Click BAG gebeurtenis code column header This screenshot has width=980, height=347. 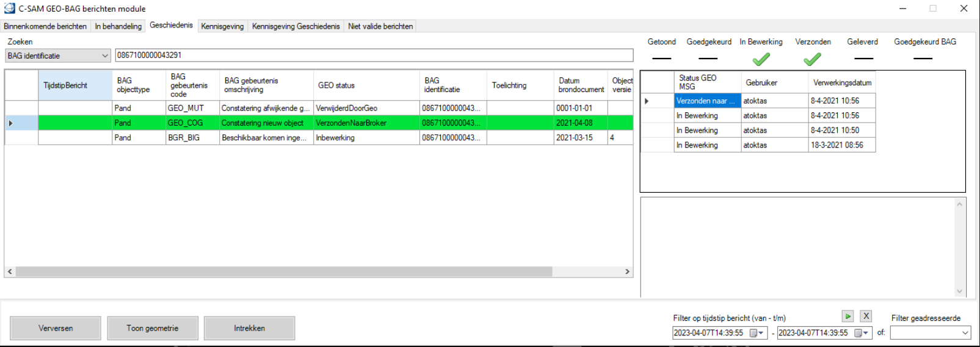point(192,85)
